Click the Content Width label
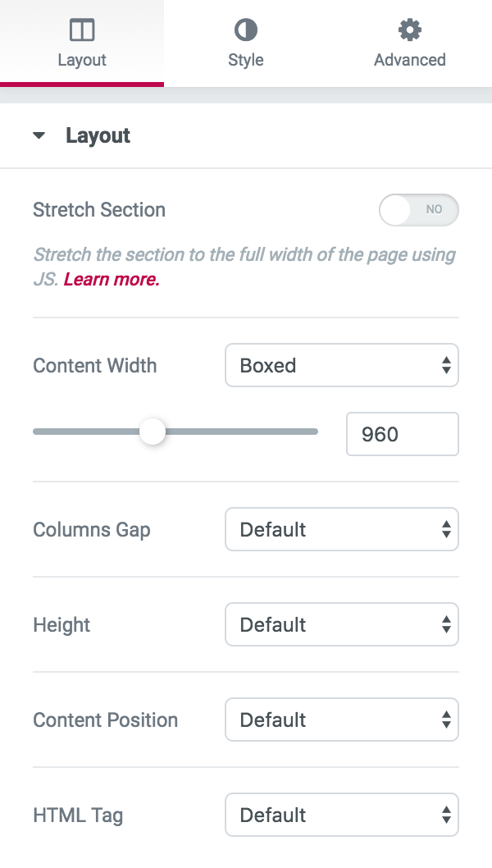This screenshot has width=492, height=868. pos(94,366)
